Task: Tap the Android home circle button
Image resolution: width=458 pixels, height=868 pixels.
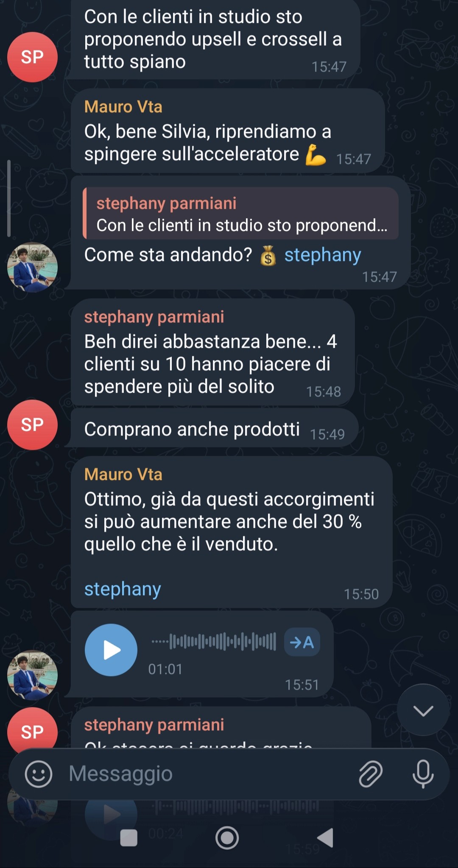Action: pos(227,837)
